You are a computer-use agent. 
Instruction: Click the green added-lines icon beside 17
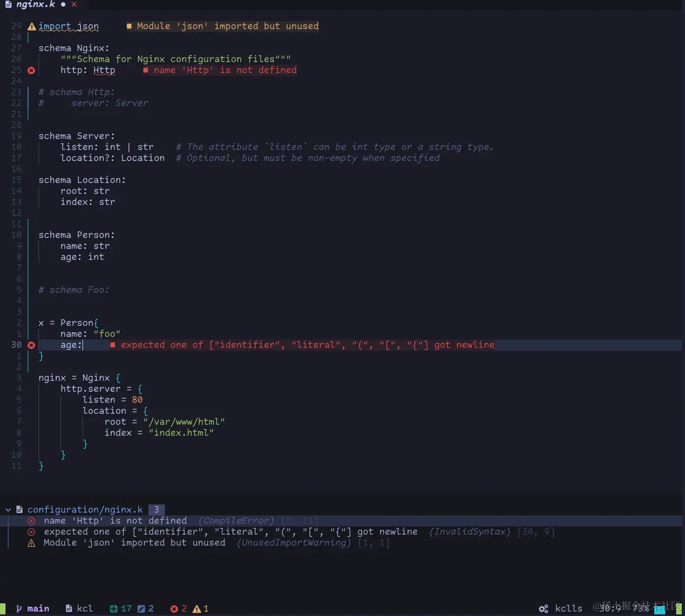113,608
